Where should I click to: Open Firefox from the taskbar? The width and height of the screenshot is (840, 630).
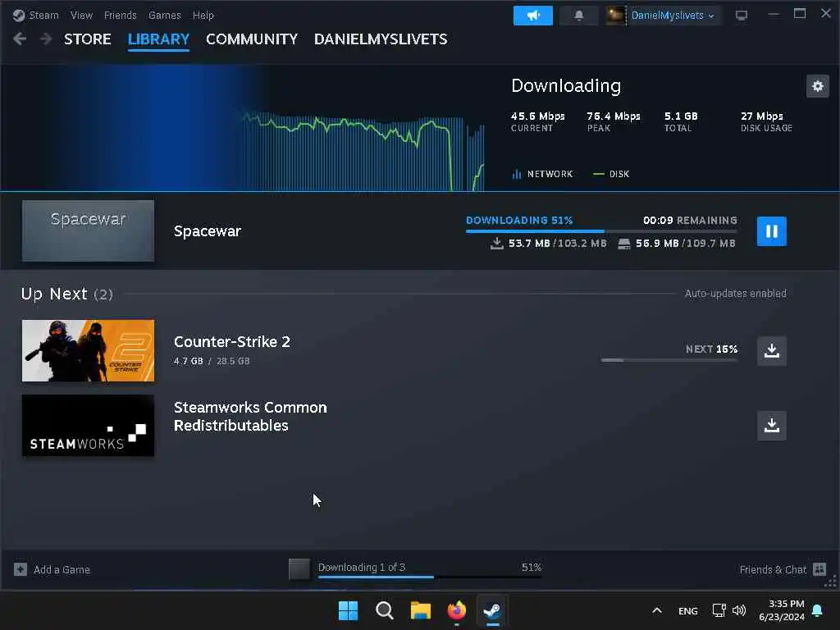456,610
